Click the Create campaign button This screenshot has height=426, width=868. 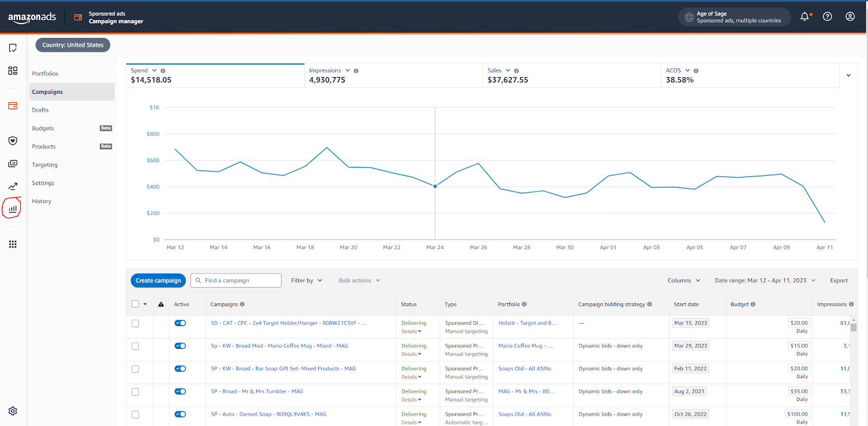click(158, 281)
